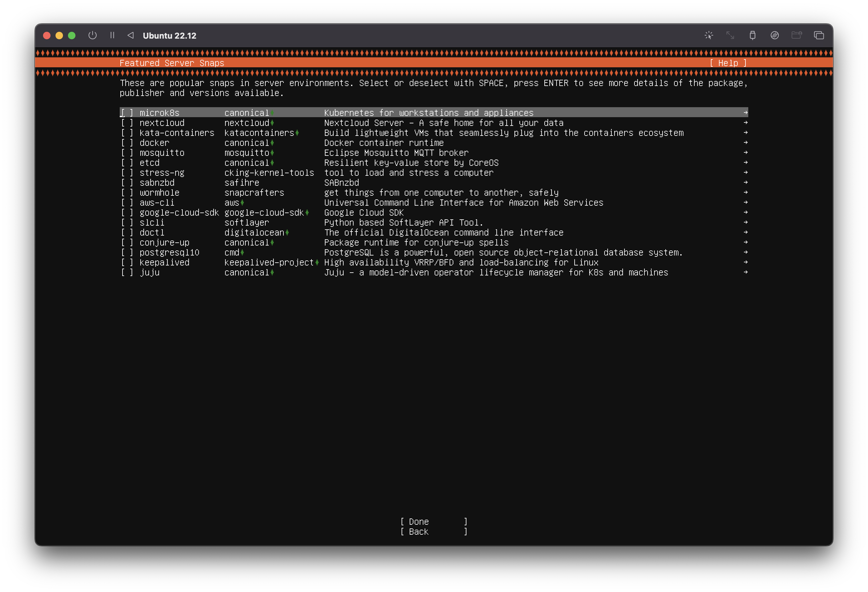Tick the nextcloud snap checkbox
This screenshot has height=592, width=868.
[x=127, y=123]
